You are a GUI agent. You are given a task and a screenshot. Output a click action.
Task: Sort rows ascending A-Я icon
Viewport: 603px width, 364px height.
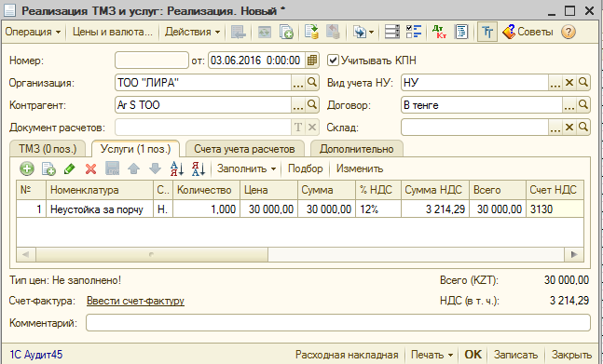pos(176,169)
